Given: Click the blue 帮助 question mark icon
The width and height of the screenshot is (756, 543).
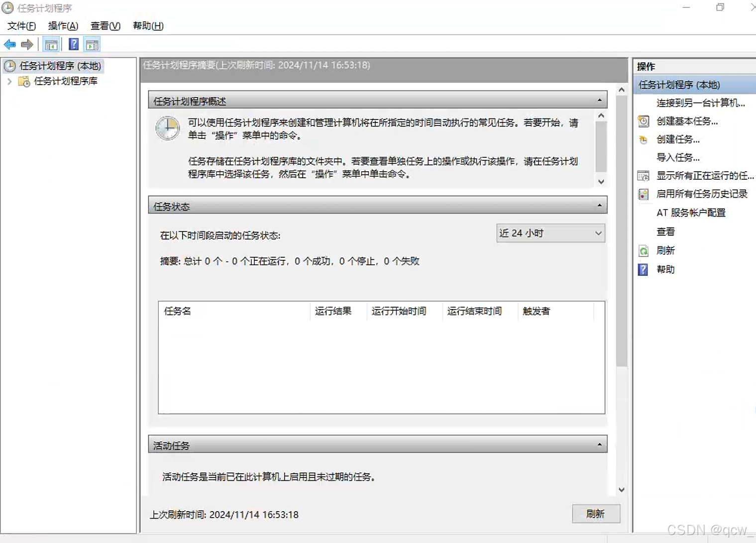Looking at the screenshot, I should (x=644, y=269).
